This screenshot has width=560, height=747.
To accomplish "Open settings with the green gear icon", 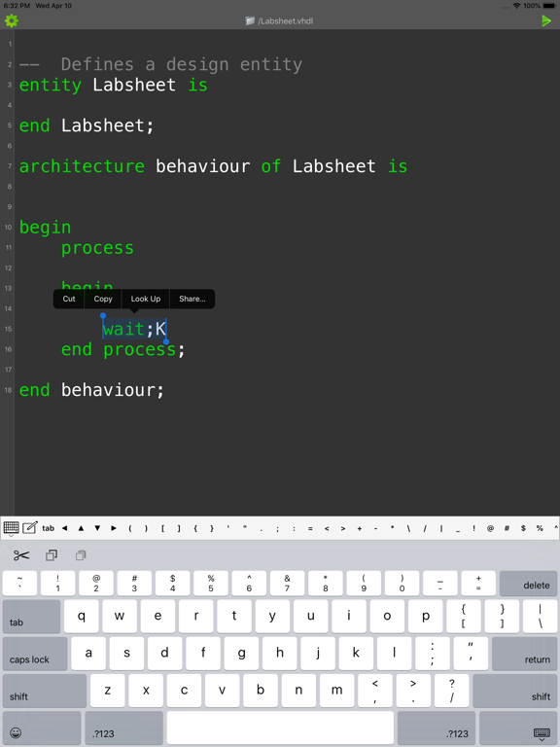I will point(12,21).
